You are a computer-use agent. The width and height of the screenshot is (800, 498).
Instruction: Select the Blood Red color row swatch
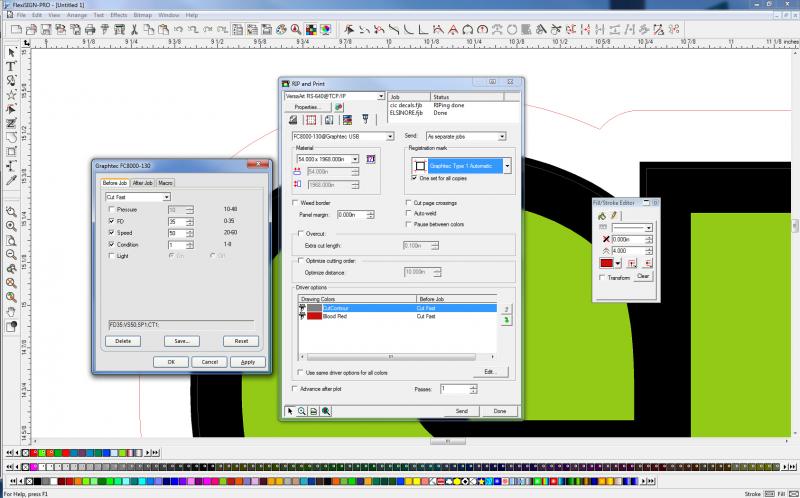pos(314,316)
